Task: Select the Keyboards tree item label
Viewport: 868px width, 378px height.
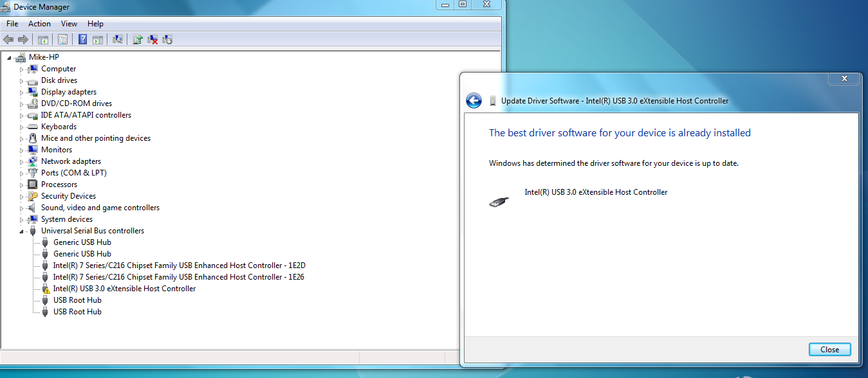Action: 59,127
